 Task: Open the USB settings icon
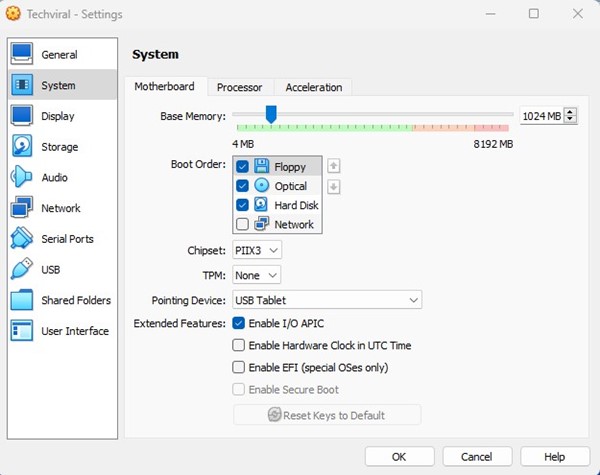tap(22, 270)
